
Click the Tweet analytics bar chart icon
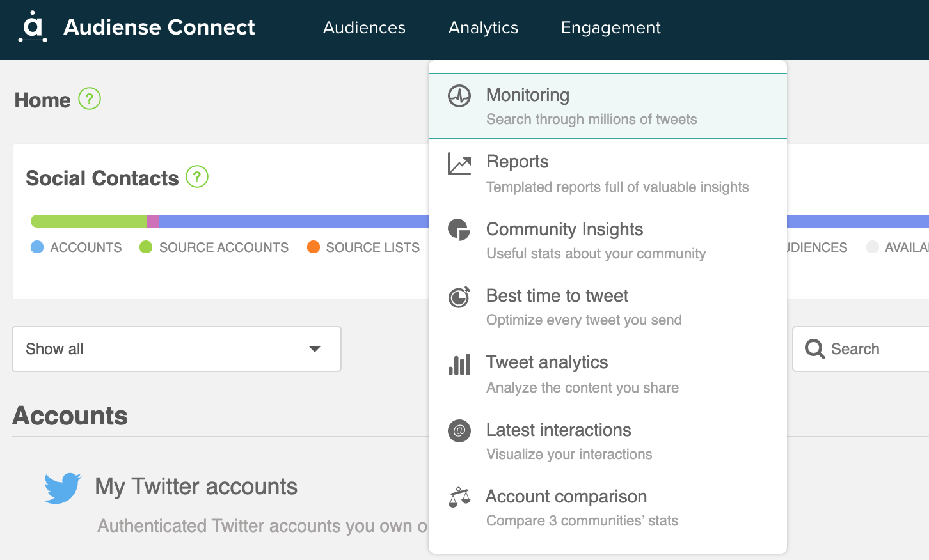click(x=459, y=364)
